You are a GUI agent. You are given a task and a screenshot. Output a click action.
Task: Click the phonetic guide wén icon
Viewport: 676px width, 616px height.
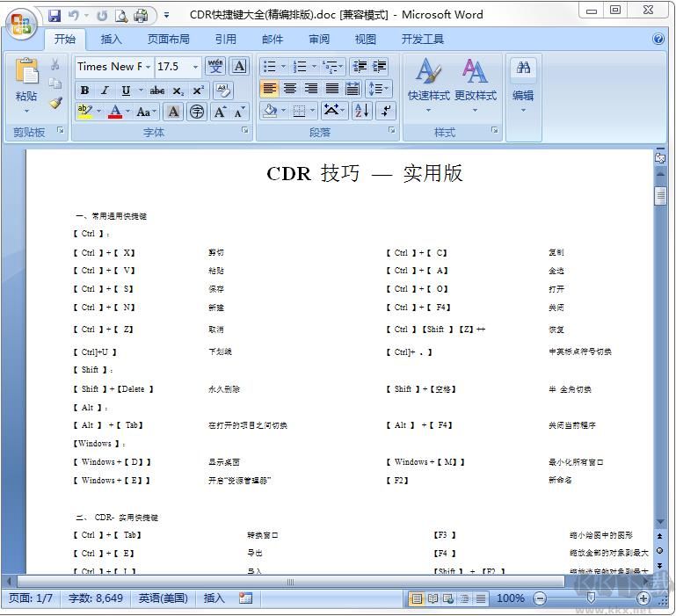215,67
